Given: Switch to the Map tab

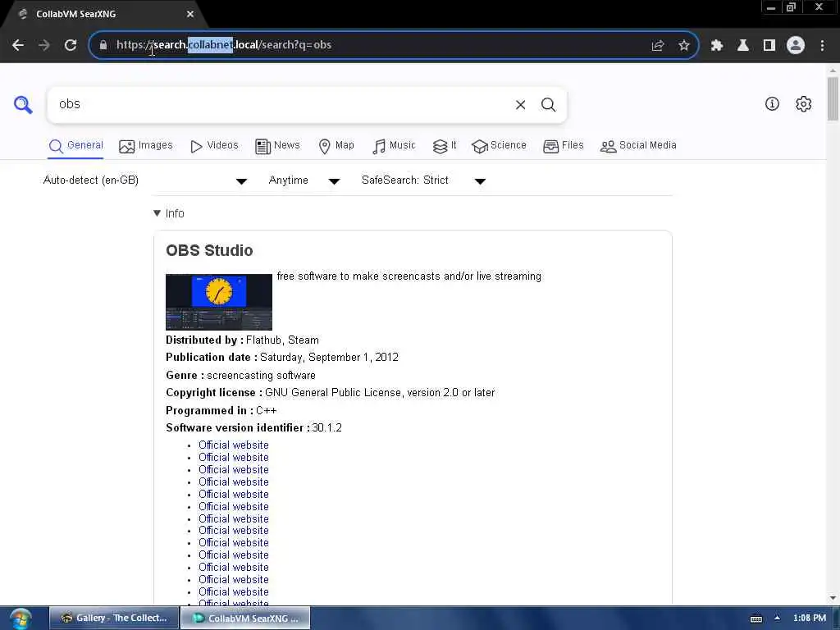Looking at the screenshot, I should [336, 146].
